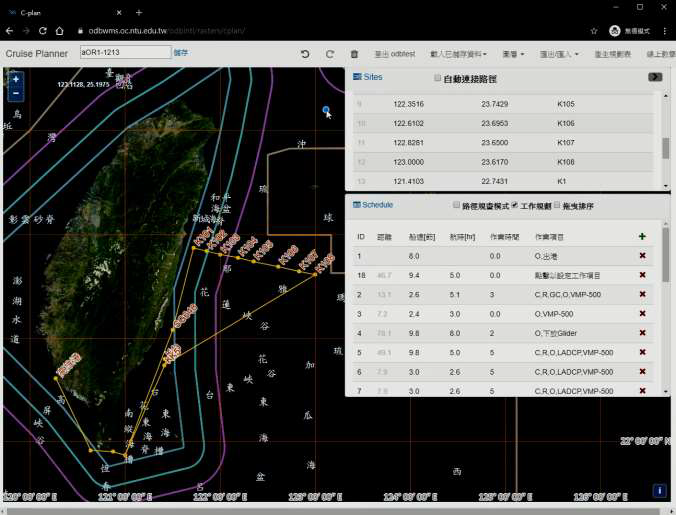Image resolution: width=676 pixels, height=515 pixels.
Task: Toggle 路徑規畫模式 checkbox
Action: click(456, 205)
